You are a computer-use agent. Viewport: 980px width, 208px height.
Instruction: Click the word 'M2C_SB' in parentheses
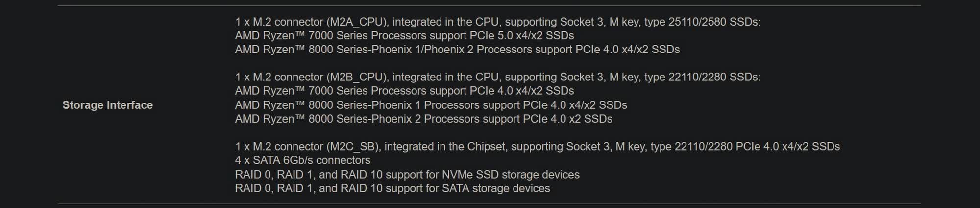(x=353, y=147)
